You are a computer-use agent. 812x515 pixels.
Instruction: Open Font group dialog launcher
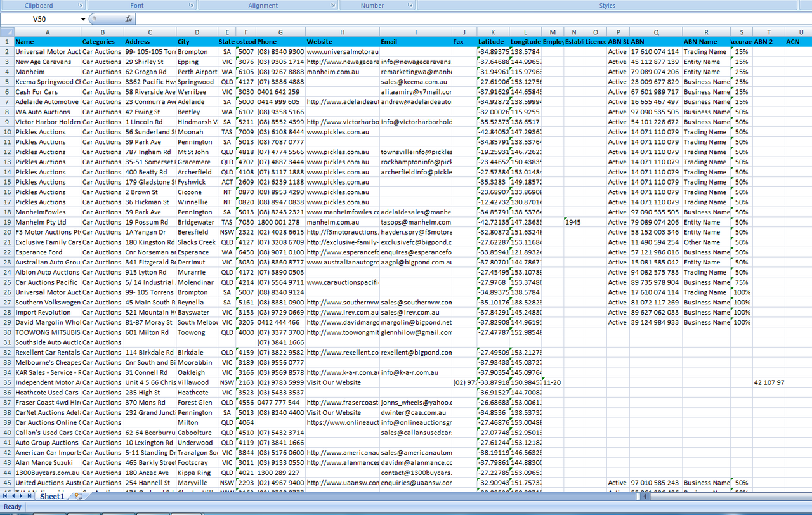(192, 5)
